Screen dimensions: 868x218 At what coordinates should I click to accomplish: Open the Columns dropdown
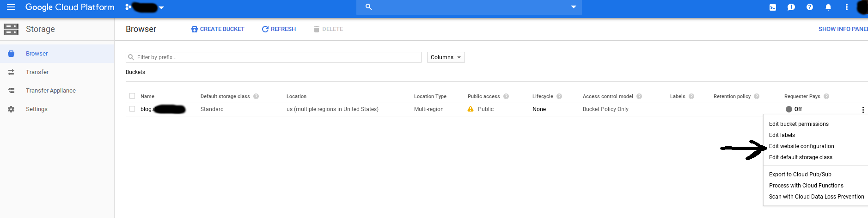point(446,57)
